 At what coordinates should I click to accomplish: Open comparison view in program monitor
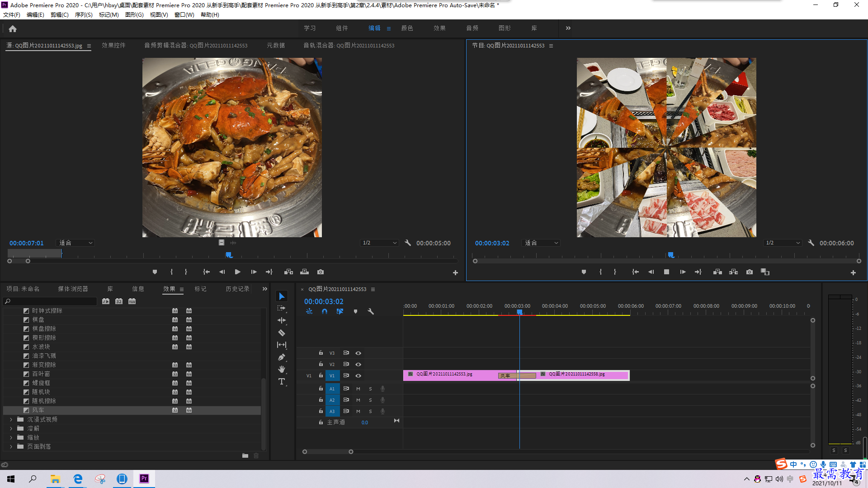click(x=765, y=272)
